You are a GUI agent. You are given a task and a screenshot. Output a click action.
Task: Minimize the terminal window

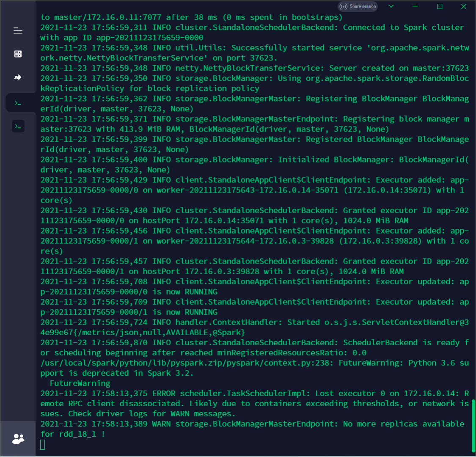[x=415, y=6]
